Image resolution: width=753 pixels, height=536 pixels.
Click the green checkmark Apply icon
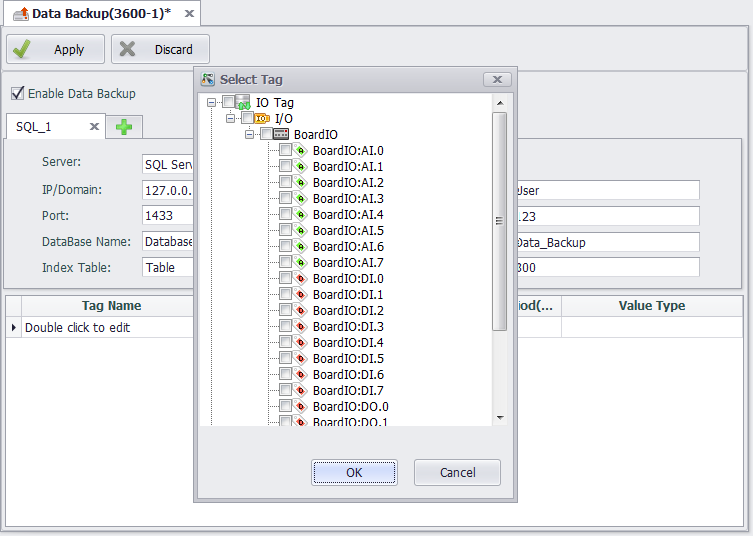click(22, 49)
